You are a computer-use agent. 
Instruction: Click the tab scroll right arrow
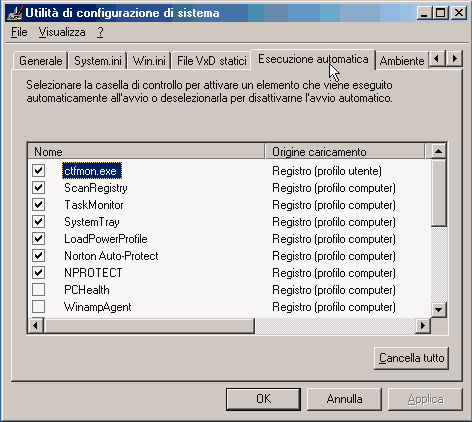coord(454,59)
